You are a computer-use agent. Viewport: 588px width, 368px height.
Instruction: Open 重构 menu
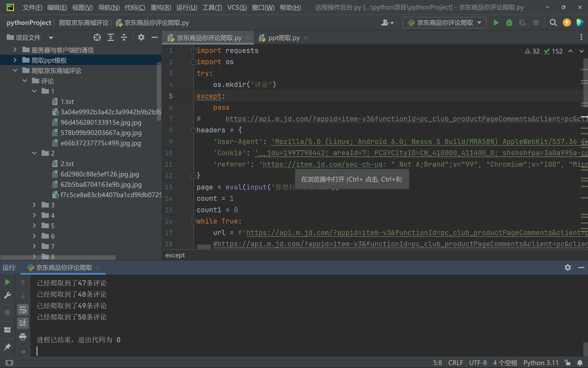[x=161, y=7]
